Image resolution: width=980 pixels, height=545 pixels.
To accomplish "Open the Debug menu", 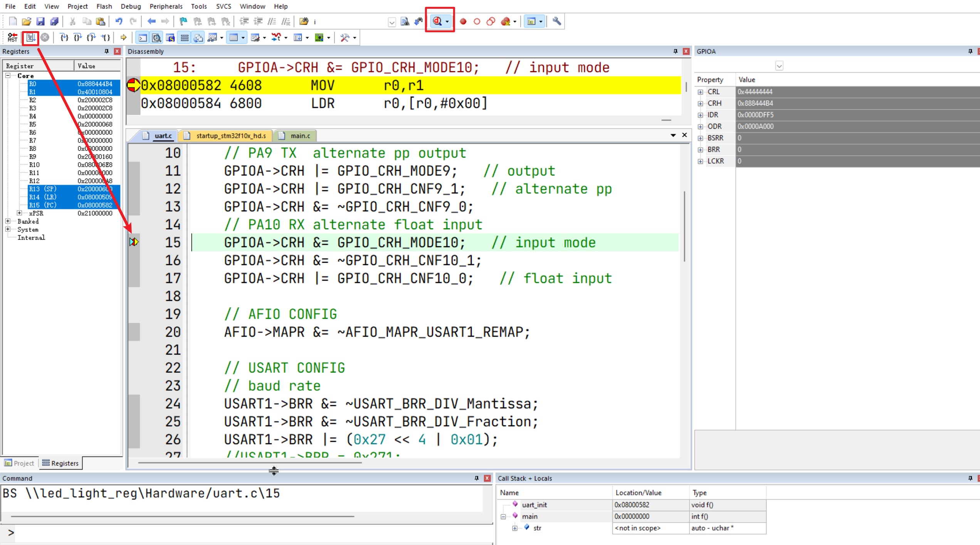I will 131,6.
